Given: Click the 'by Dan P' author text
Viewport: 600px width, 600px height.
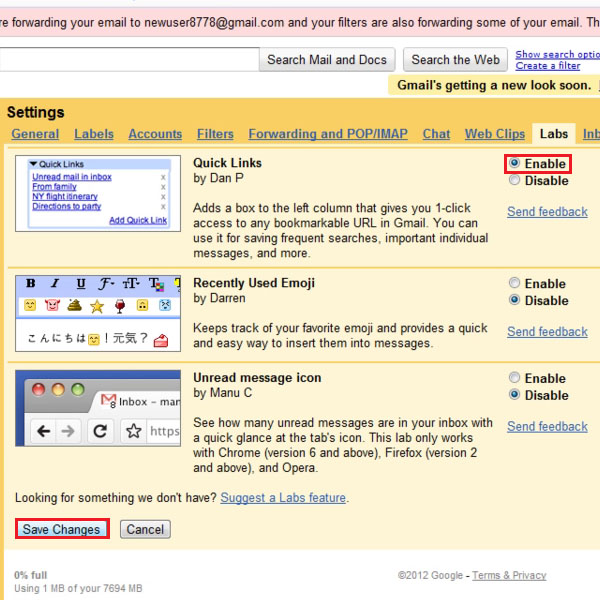Looking at the screenshot, I should 218,178.
